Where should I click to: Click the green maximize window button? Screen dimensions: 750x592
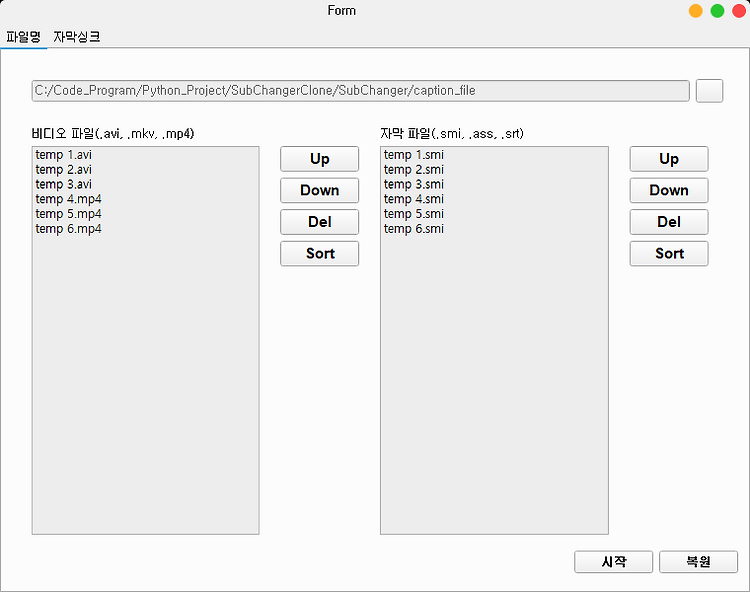tap(717, 11)
